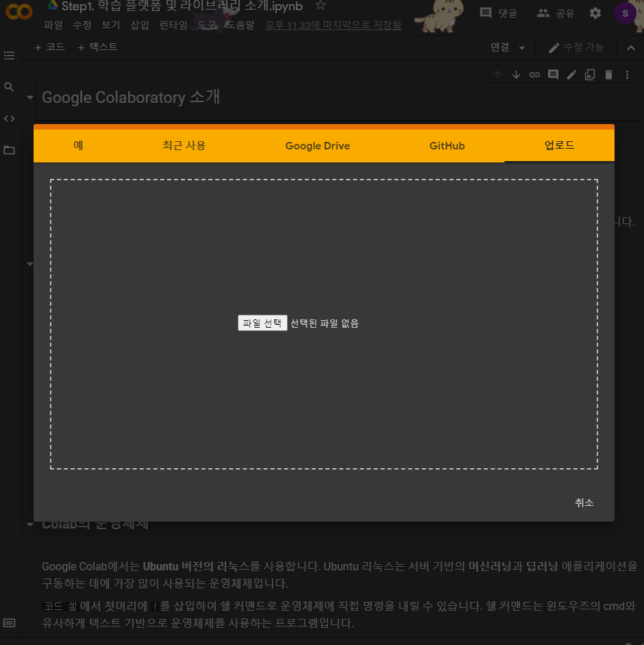Open the files folder sidebar icon
The width and height of the screenshot is (644, 645).
(9, 150)
